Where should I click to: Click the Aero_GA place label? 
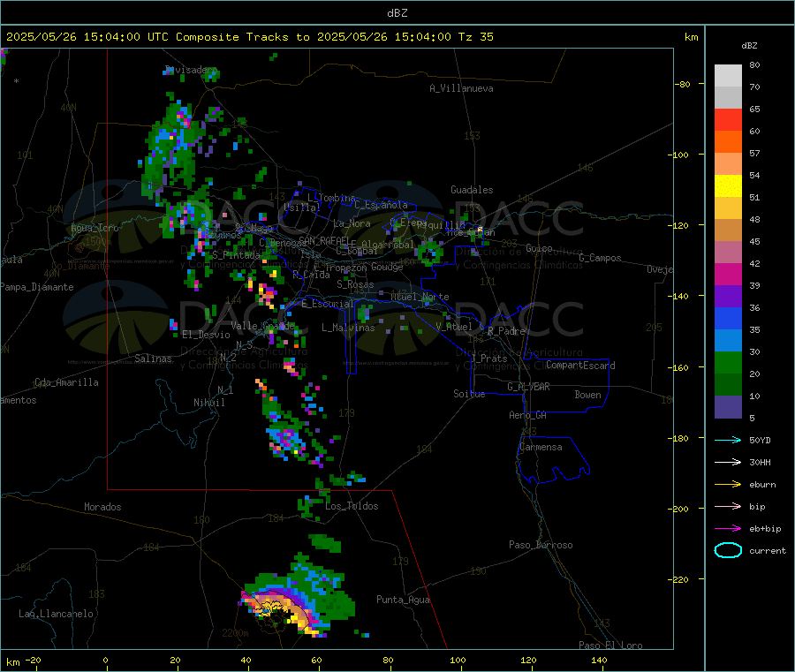click(x=527, y=415)
